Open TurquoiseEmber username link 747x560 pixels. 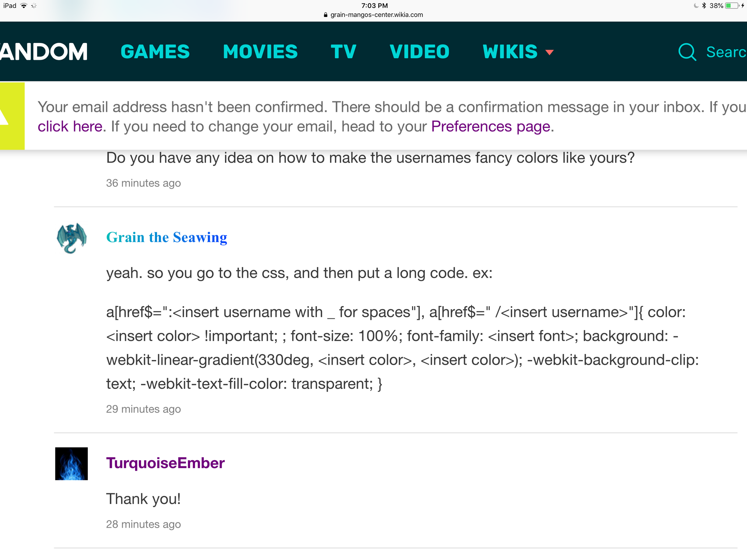[x=165, y=463]
